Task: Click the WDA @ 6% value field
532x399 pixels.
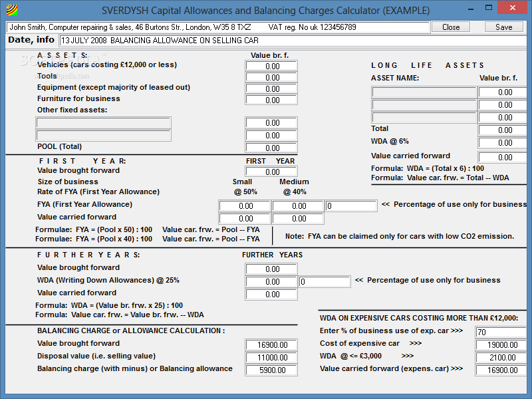Action: pyautogui.click(x=503, y=142)
